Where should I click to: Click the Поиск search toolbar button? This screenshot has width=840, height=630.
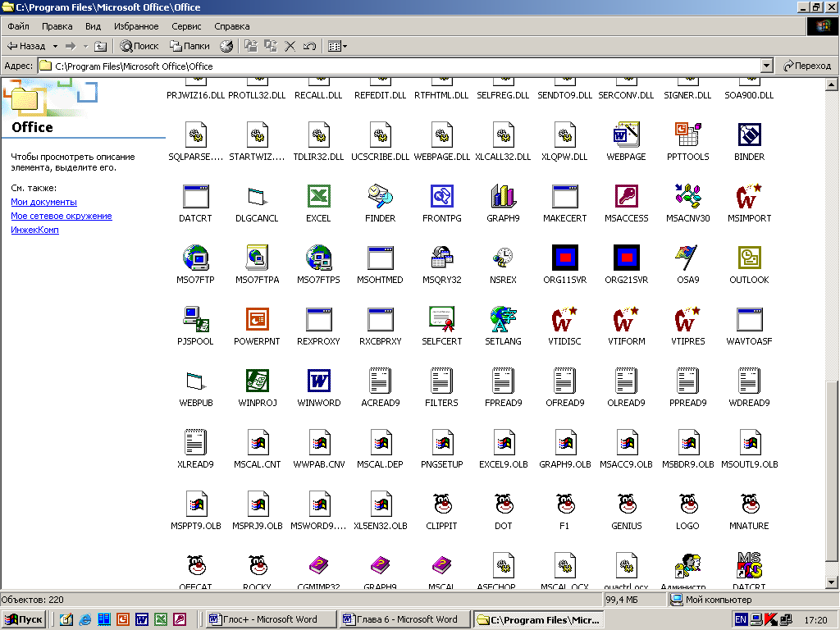(x=139, y=46)
